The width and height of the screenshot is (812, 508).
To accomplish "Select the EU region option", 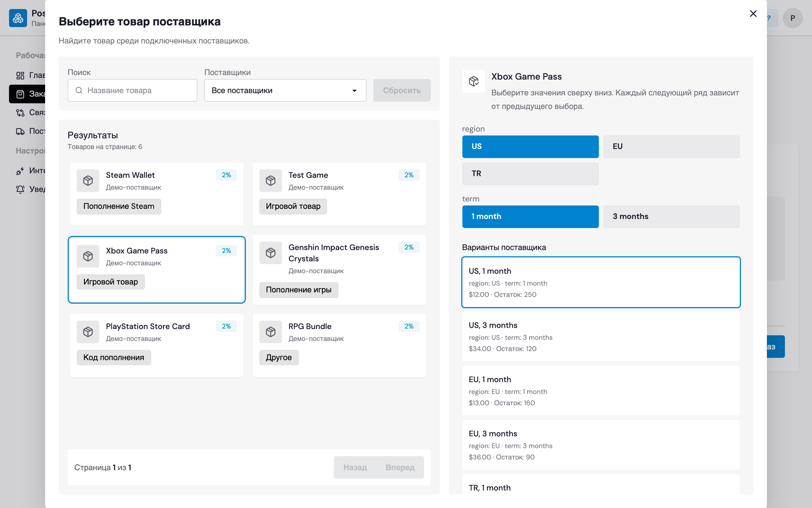I will pos(671,146).
